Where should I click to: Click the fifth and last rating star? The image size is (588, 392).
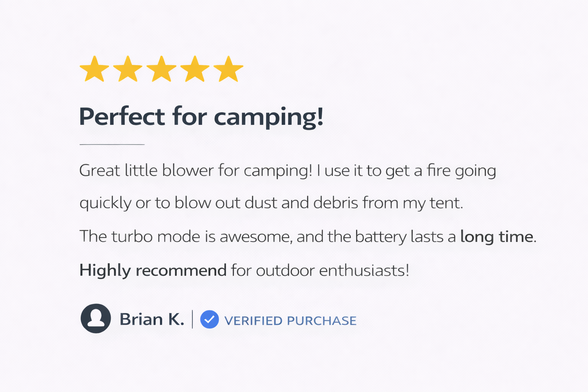click(x=229, y=69)
